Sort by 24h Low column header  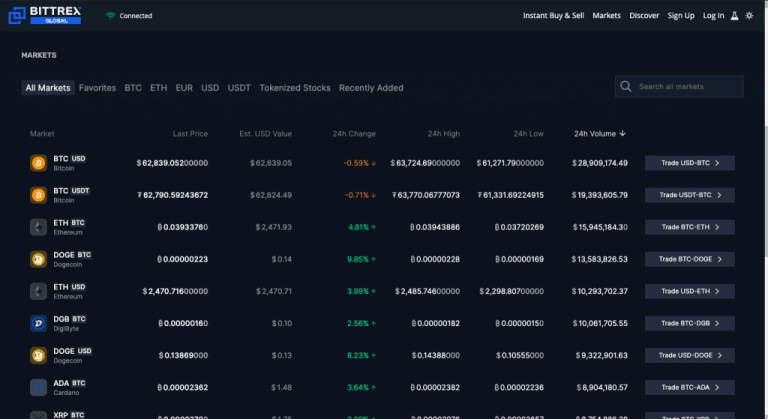tap(528, 134)
